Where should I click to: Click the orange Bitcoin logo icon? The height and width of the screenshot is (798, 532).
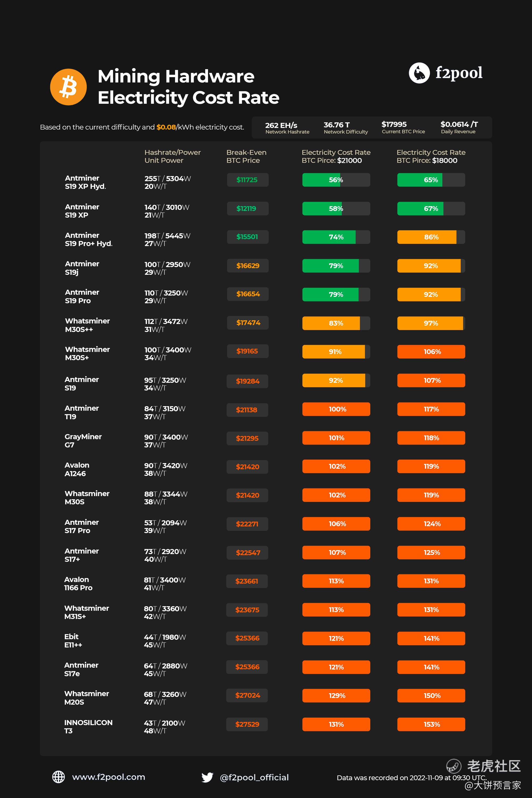click(x=68, y=87)
